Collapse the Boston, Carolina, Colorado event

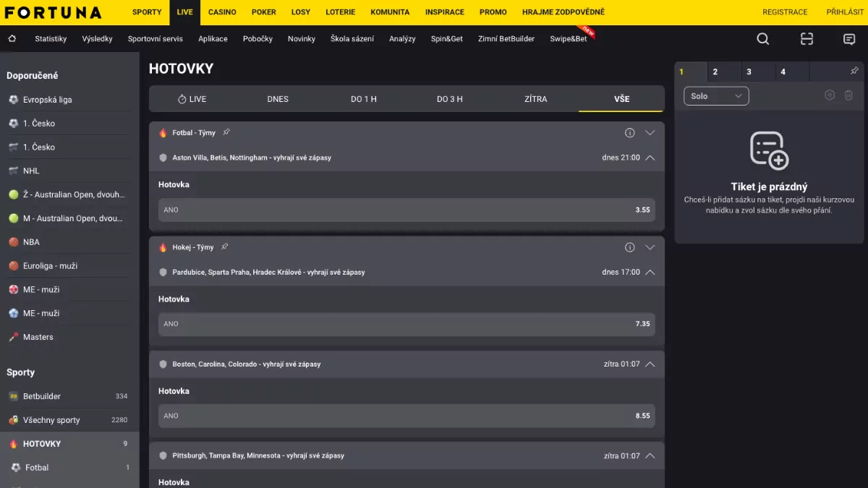(650, 364)
